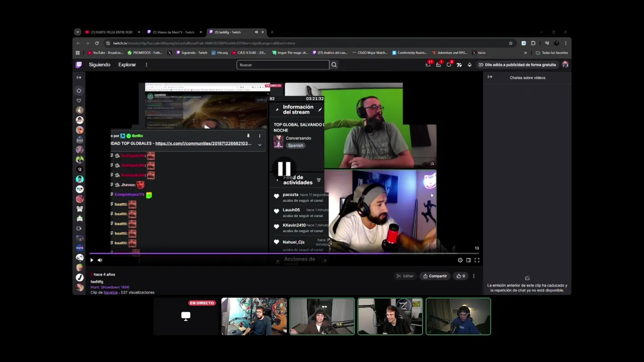Collapse the chat panel with the arrow
Image resolution: width=644 pixels, height=362 pixels.
pyautogui.click(x=490, y=77)
